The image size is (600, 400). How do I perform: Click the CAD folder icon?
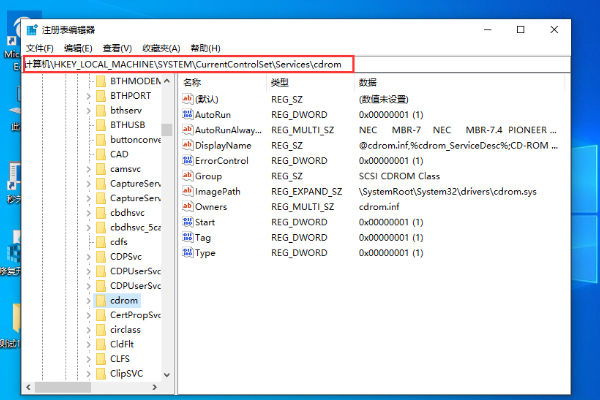pyautogui.click(x=101, y=154)
